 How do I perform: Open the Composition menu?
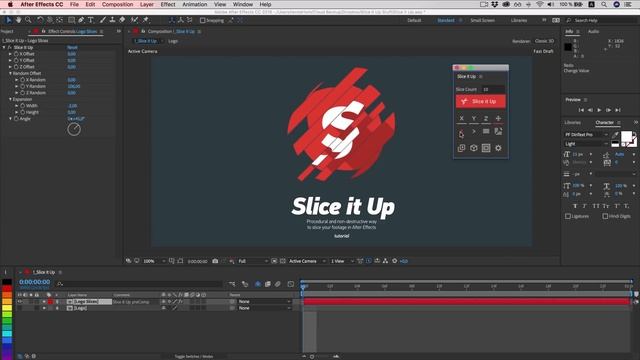[x=118, y=4]
